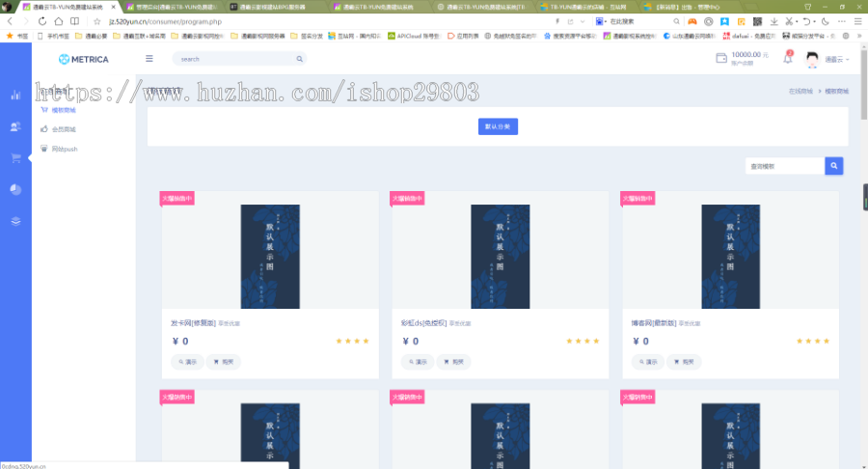Open the wallet balance icon
Viewport: 868px width, 469px height.
[721, 58]
